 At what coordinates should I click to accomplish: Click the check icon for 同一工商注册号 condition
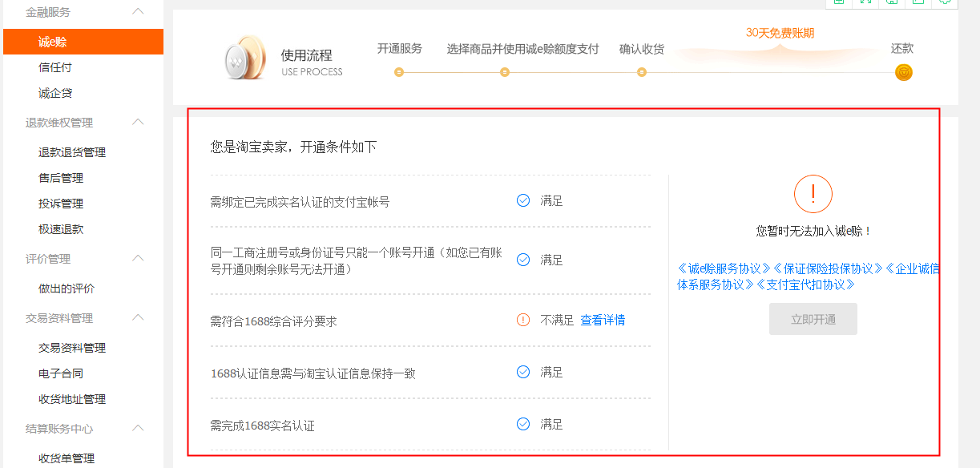click(x=523, y=260)
